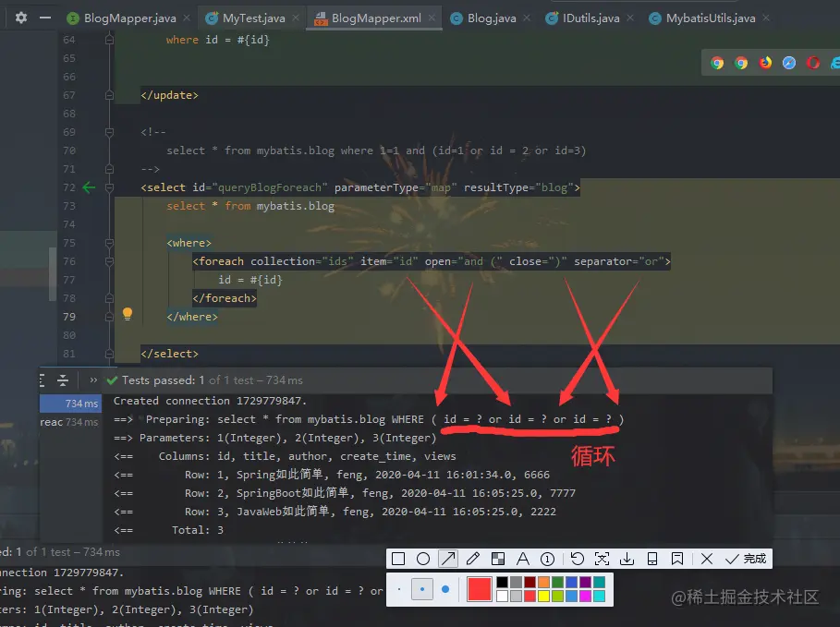Open preview in Firefox browser icon
840x627 pixels.
click(x=765, y=63)
